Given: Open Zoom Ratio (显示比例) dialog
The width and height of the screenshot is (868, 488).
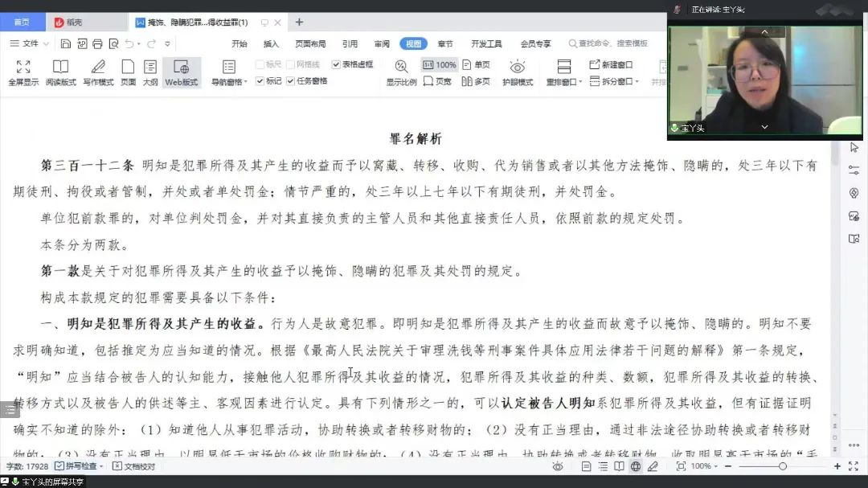Looking at the screenshot, I should click(x=401, y=72).
